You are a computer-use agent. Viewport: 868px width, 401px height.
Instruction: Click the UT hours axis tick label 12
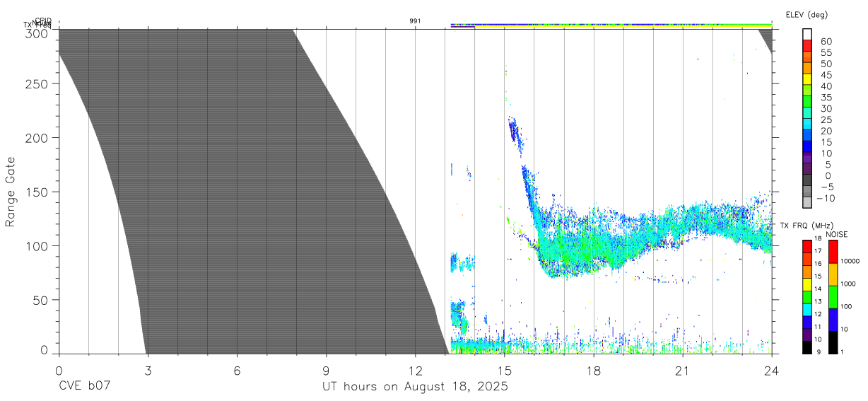415,370
